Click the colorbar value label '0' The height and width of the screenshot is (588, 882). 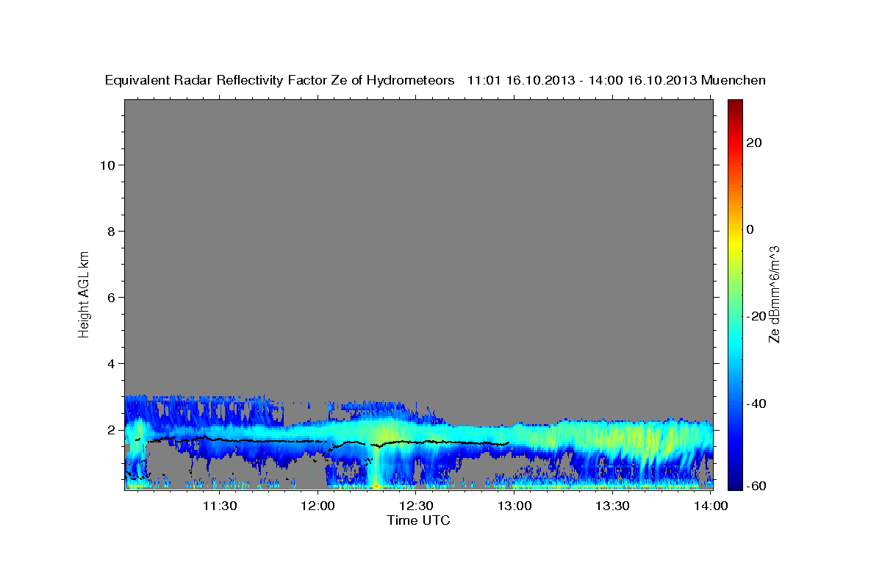click(x=750, y=229)
